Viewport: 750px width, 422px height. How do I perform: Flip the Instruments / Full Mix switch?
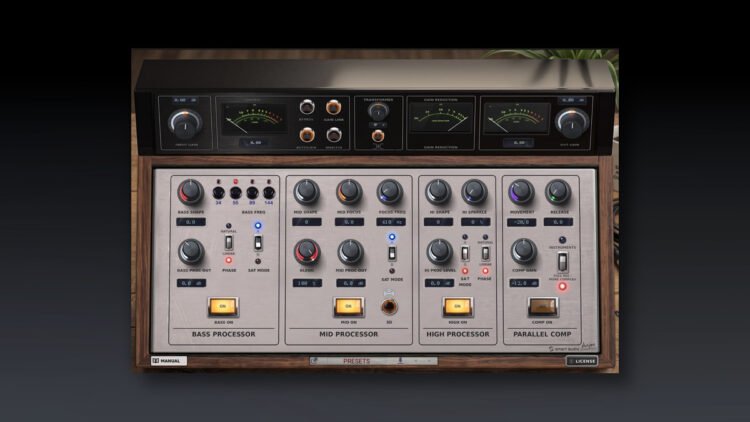coord(562,262)
